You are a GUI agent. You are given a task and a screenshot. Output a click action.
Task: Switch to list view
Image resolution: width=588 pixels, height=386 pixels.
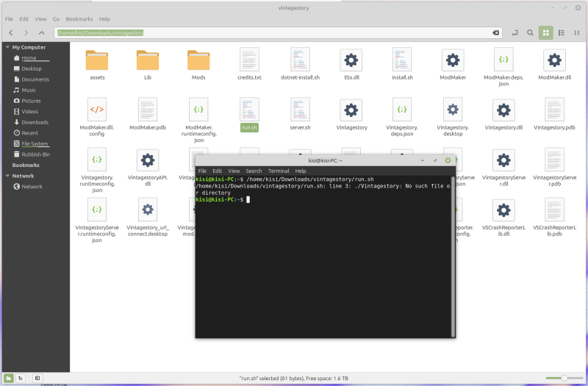(562, 33)
